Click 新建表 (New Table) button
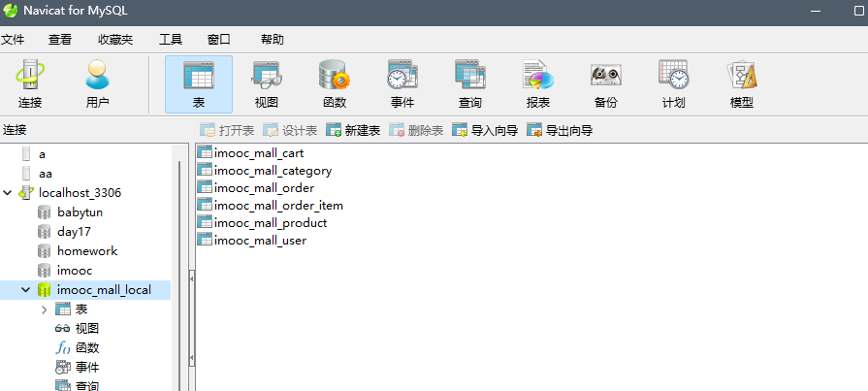868x391 pixels. 353,131
